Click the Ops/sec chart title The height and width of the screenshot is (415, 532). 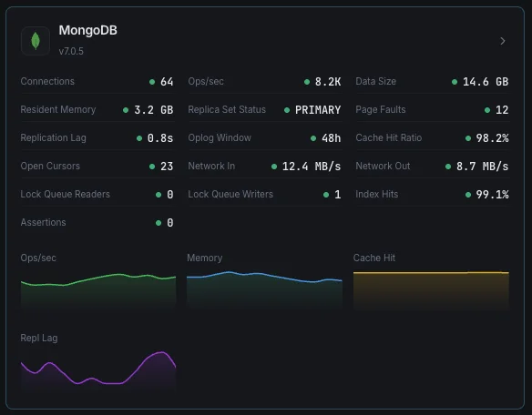38,258
